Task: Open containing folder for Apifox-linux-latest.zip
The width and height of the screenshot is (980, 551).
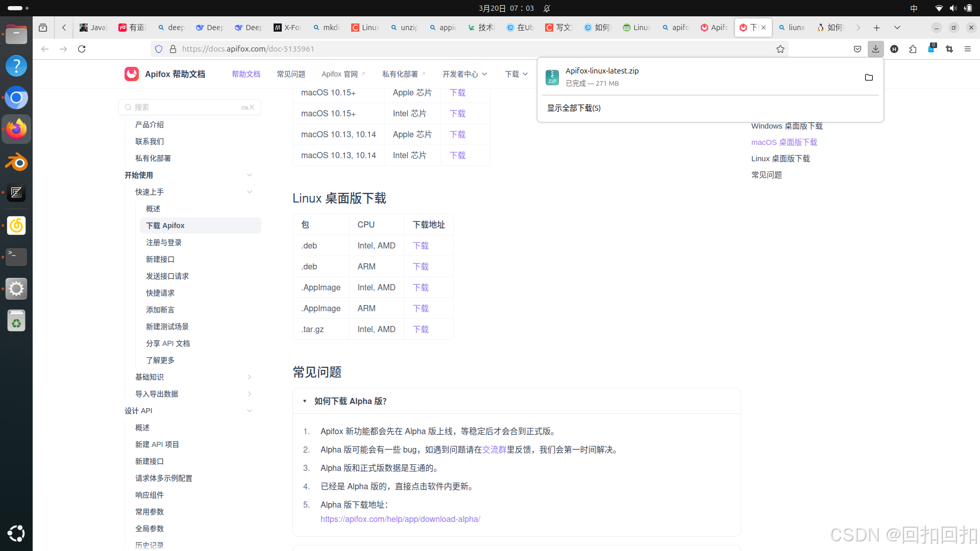Action: click(869, 78)
